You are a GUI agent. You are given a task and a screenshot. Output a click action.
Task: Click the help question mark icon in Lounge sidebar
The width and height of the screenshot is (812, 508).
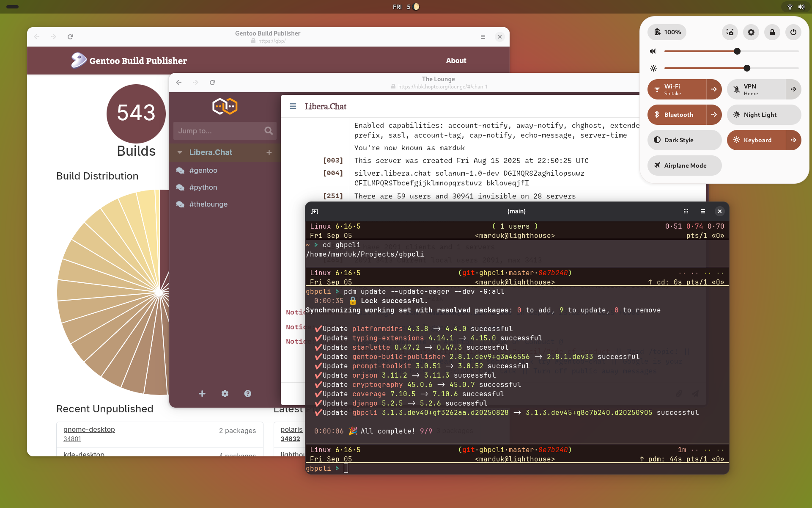coord(247,394)
